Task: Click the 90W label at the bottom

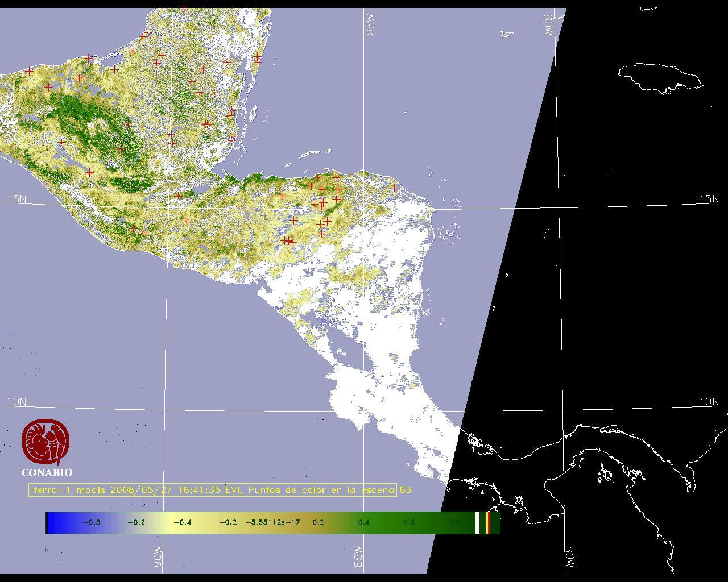Action: point(158,557)
